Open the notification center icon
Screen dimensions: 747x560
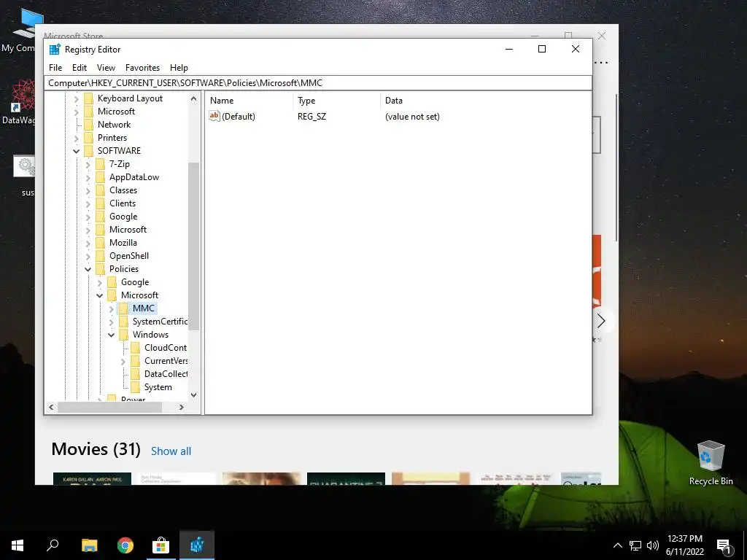click(x=724, y=545)
